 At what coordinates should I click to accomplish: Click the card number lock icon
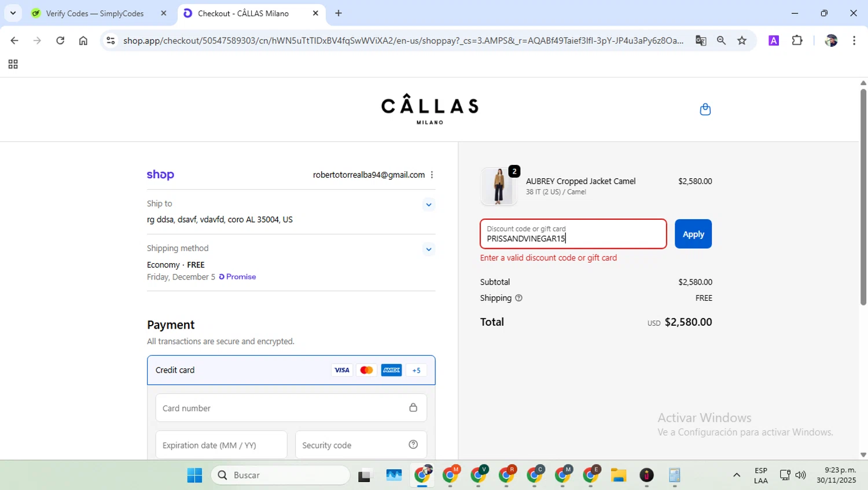coord(413,408)
